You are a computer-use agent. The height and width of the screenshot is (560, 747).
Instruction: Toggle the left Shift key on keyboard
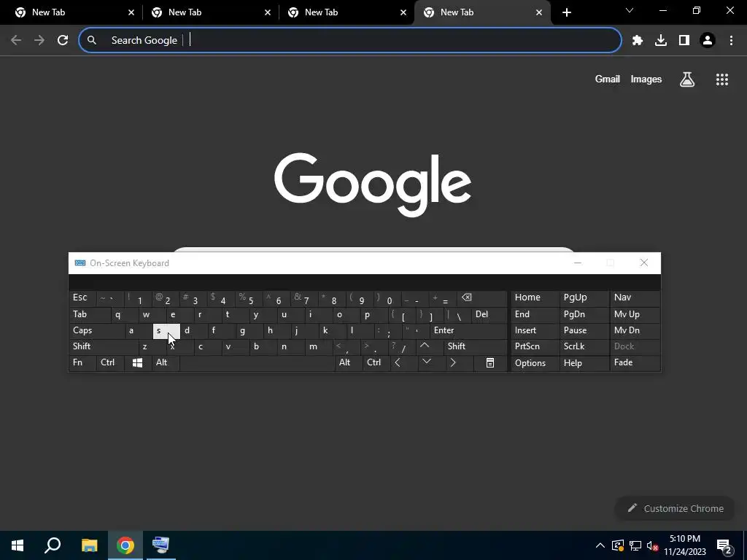coord(103,346)
